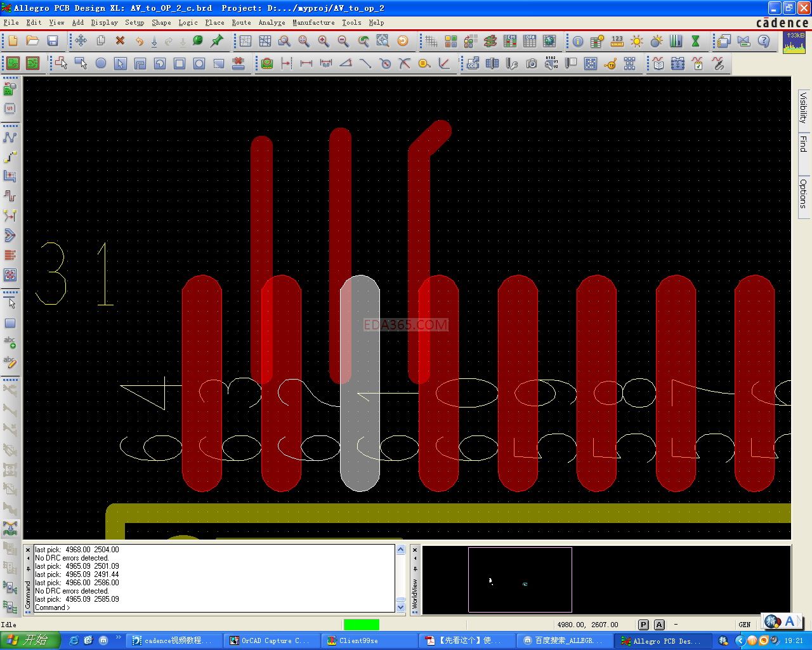Click the GEN mode label in status bar

(x=745, y=625)
